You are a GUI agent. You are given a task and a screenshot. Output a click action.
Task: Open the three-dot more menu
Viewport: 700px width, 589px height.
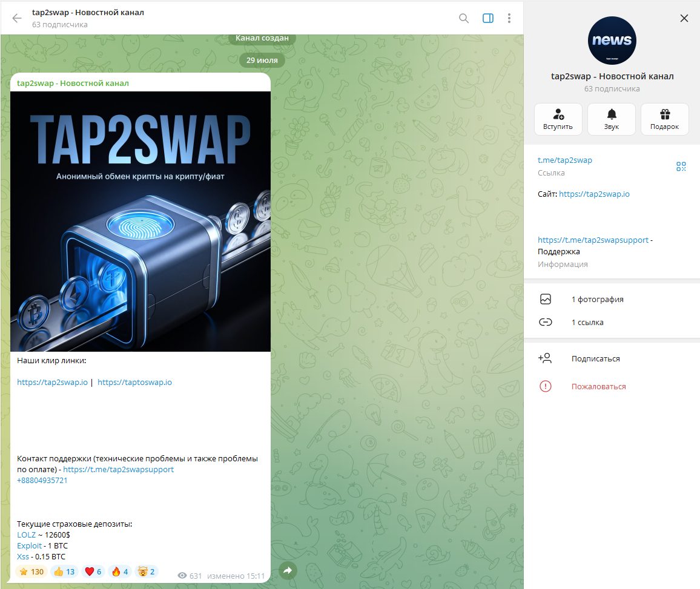point(509,18)
